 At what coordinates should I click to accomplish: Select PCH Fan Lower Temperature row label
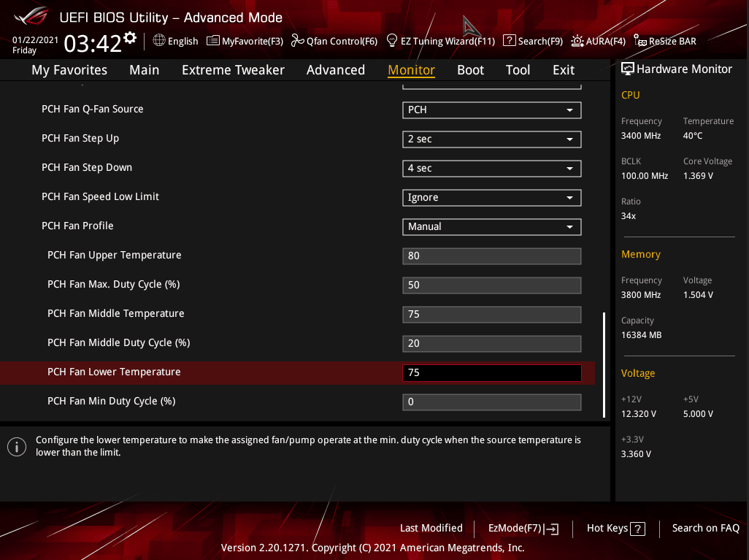pos(114,372)
